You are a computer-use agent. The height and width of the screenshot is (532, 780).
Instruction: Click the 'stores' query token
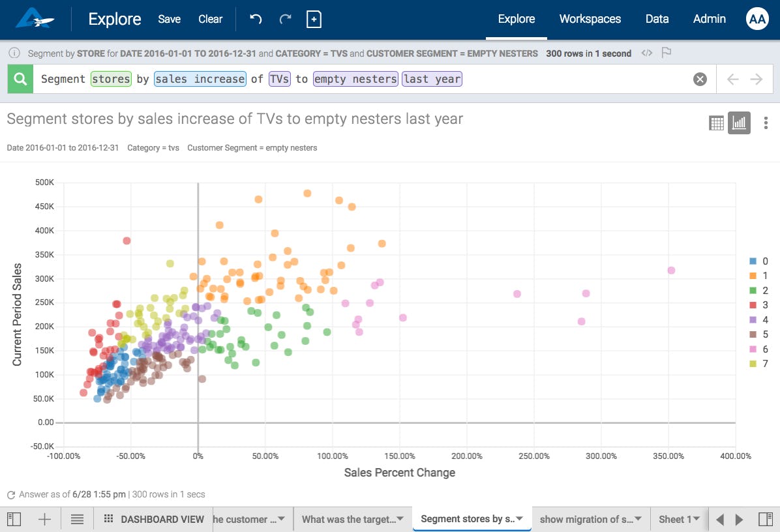111,79
